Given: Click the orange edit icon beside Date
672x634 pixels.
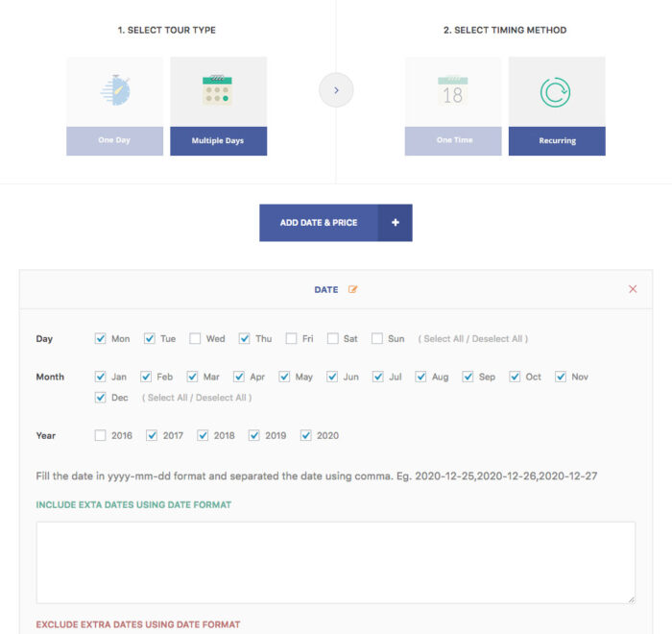Looking at the screenshot, I should coord(353,289).
